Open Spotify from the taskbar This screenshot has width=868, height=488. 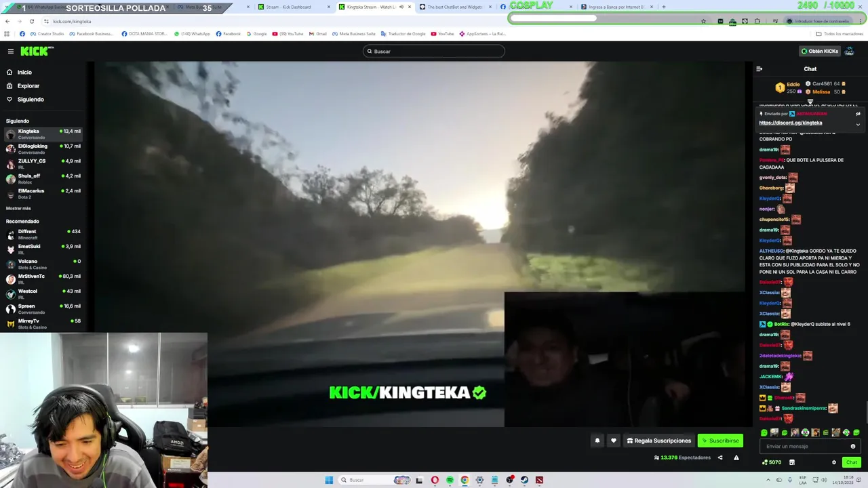[450, 480]
